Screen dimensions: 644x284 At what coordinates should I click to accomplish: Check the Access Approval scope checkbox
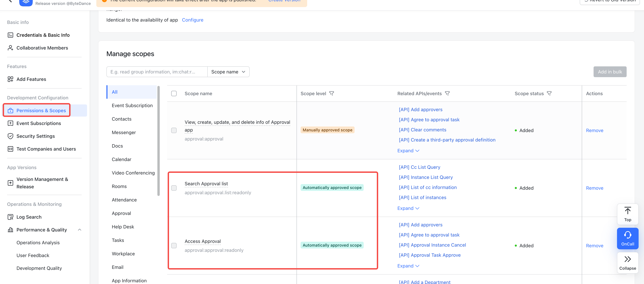(174, 246)
